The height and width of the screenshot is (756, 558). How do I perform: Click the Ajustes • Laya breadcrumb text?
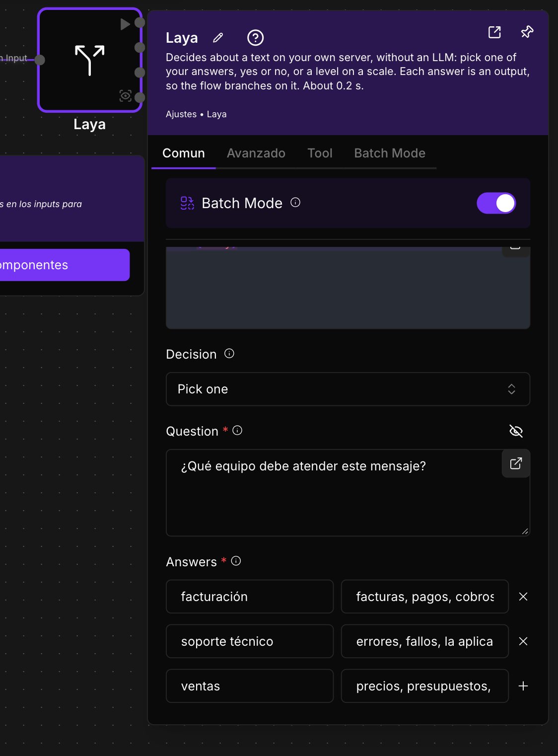pos(196,114)
